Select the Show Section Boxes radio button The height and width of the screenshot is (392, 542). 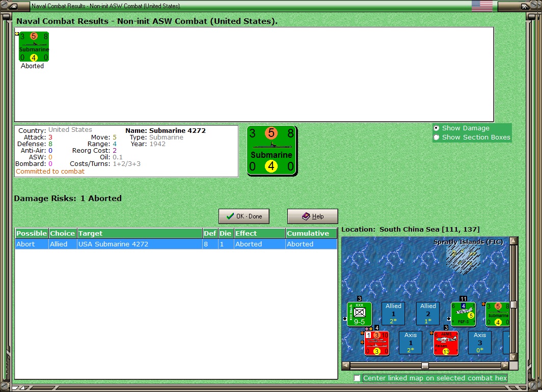[x=437, y=137]
